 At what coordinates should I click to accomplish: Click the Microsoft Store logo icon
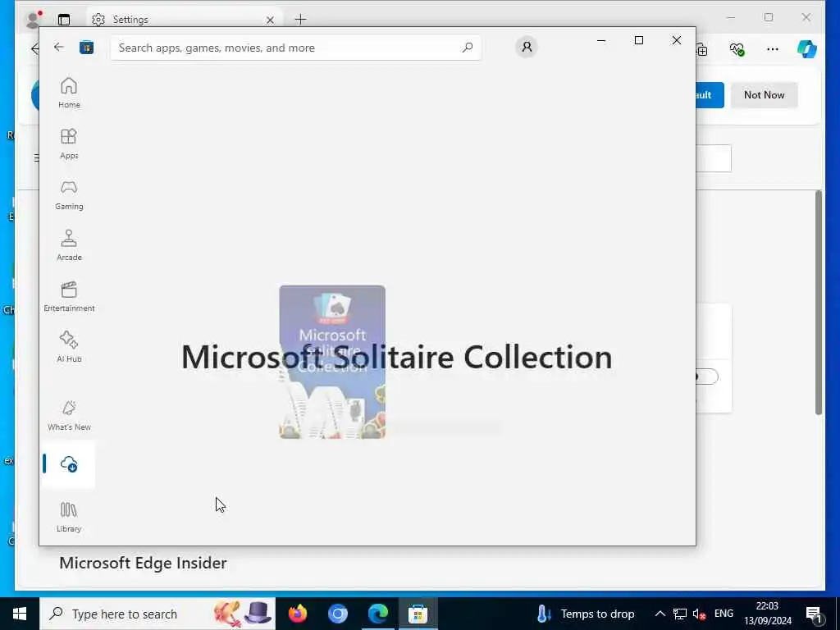tap(86, 48)
